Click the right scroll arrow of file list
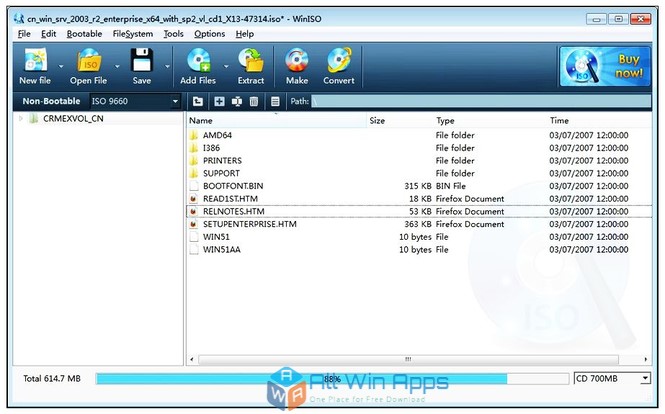 coord(645,360)
